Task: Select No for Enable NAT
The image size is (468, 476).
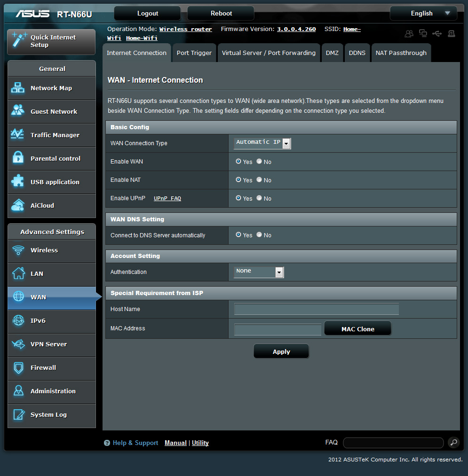Action: click(x=259, y=179)
